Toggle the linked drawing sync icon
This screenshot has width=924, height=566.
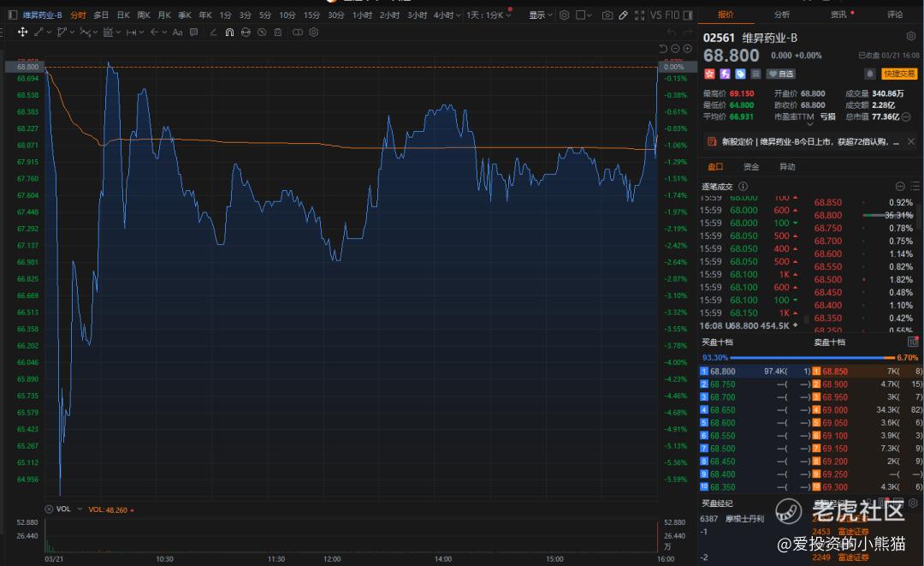pyautogui.click(x=298, y=33)
